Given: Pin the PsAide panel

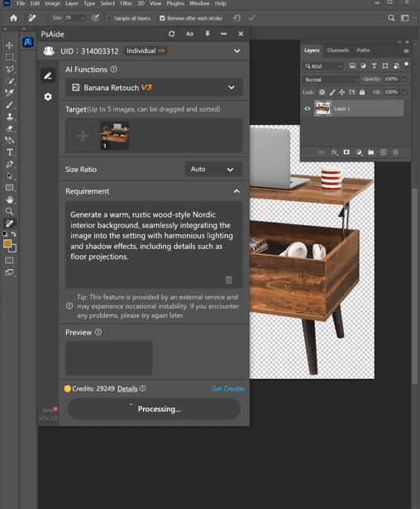Looking at the screenshot, I should click(208, 34).
